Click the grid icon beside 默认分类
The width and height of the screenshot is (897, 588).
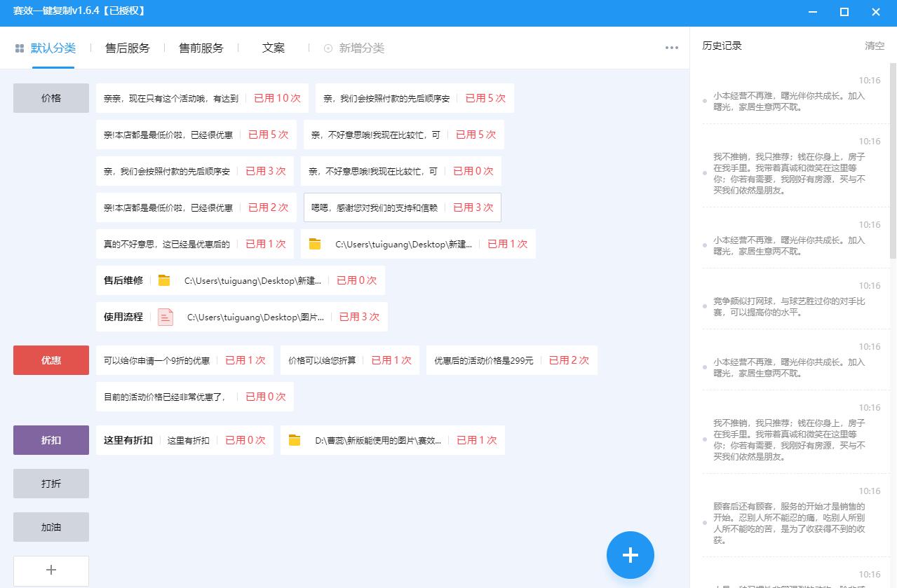point(17,48)
